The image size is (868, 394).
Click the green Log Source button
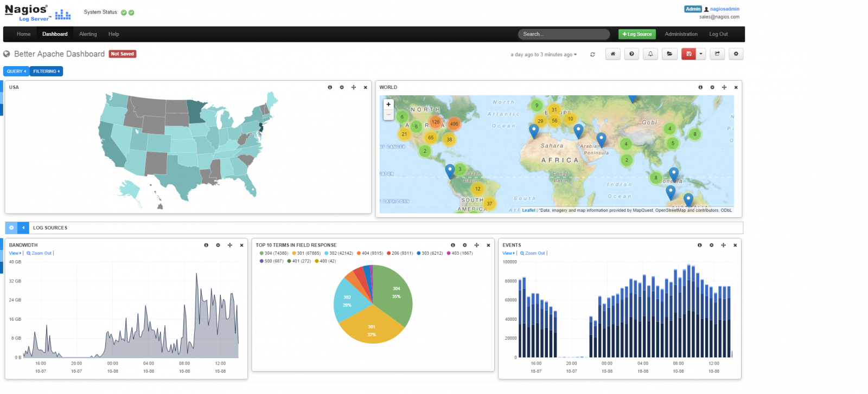(637, 34)
